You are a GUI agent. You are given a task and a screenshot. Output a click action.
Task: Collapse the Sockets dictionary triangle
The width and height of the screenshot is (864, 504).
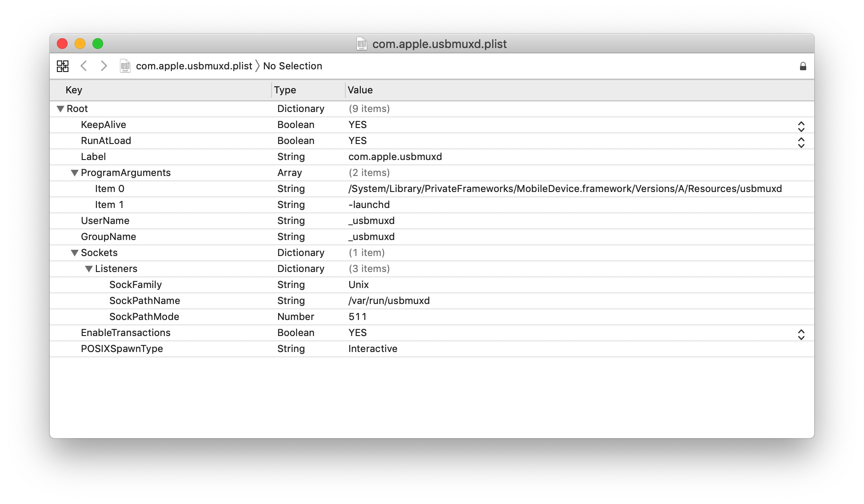(75, 253)
